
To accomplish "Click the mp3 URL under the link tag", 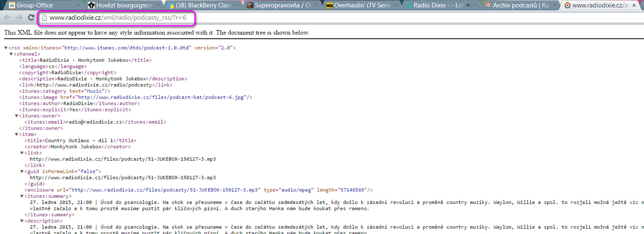I will (123, 159).
